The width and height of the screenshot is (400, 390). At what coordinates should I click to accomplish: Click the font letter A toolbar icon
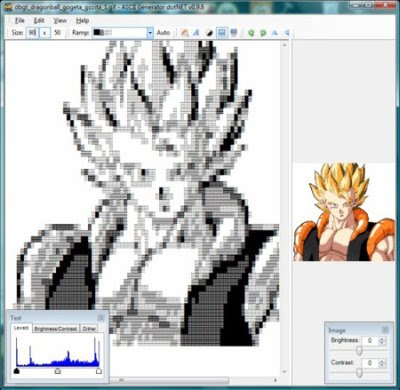point(197,33)
